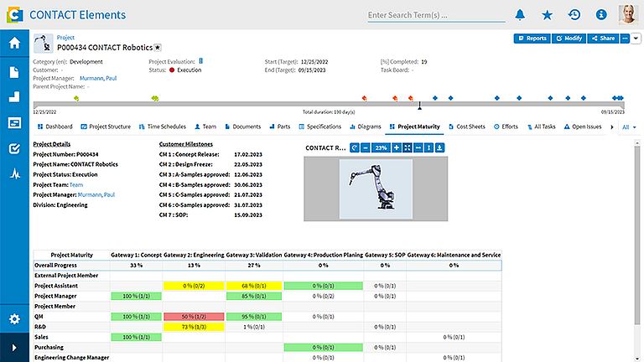Open the Project breadcrumb link

click(x=65, y=38)
